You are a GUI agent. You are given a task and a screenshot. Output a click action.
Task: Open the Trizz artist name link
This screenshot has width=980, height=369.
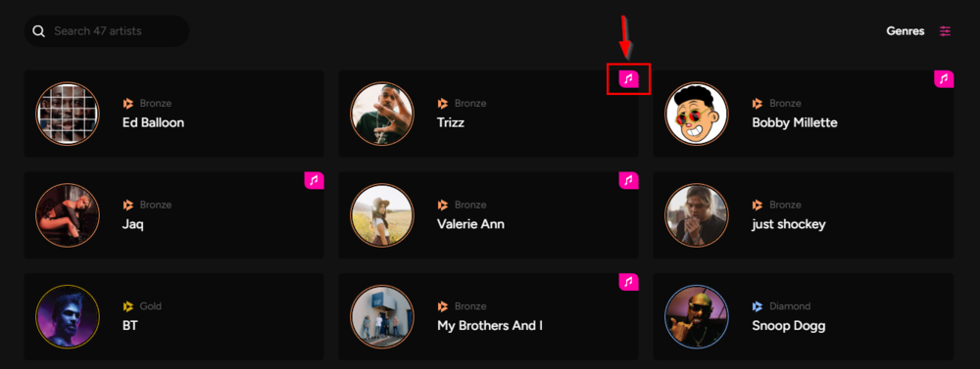(451, 123)
